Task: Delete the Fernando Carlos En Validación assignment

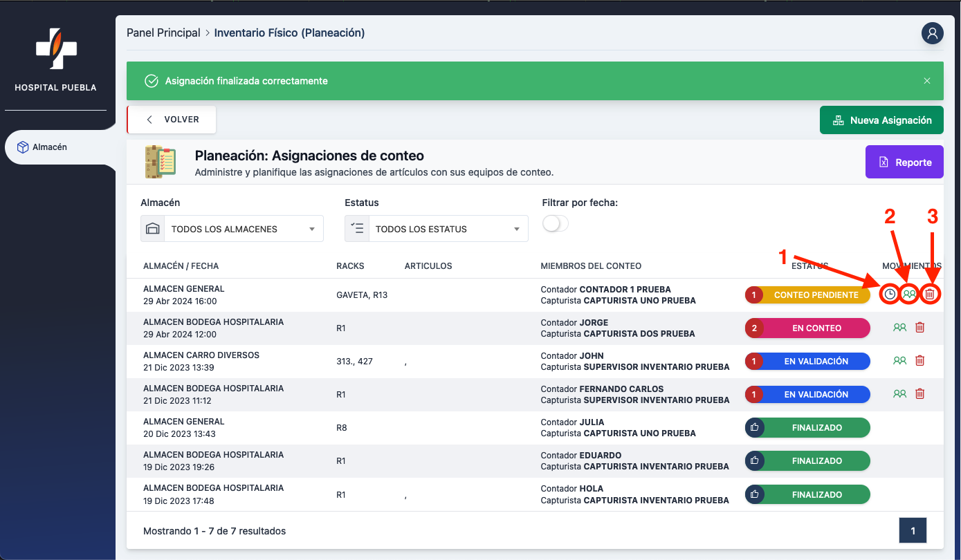Action: coord(919,394)
